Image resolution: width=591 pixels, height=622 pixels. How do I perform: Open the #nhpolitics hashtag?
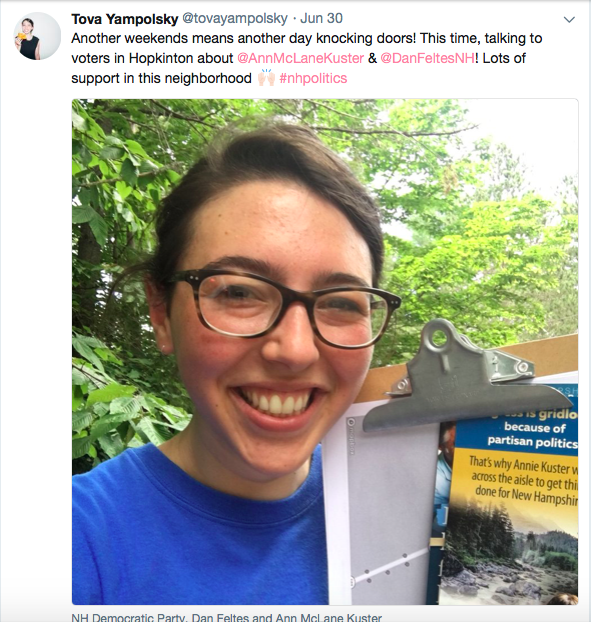click(x=313, y=78)
